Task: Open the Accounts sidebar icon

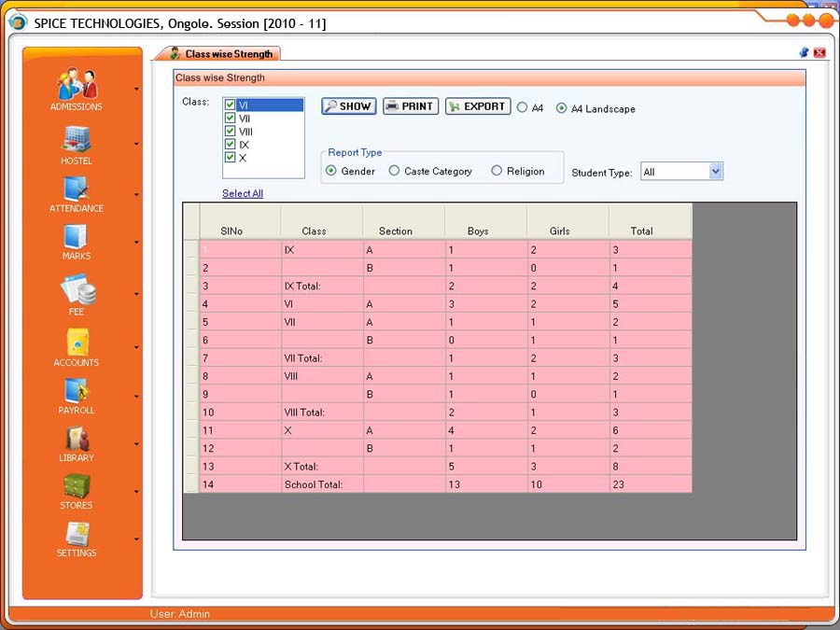Action: [77, 343]
